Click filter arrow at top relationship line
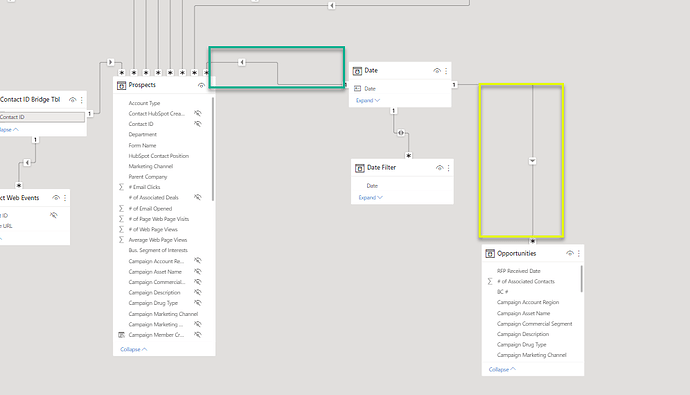The width and height of the screenshot is (690, 395). pyautogui.click(x=331, y=5)
